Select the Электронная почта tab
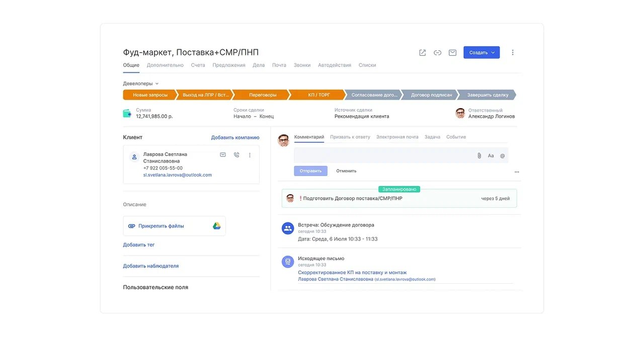The width and height of the screenshot is (644, 337). (x=397, y=137)
